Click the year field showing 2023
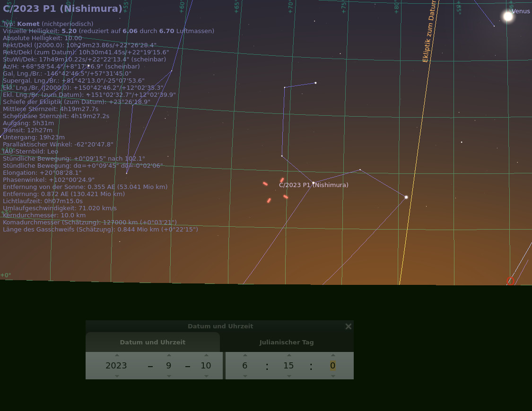Image resolution: width=532 pixels, height=411 pixels. (x=116, y=366)
